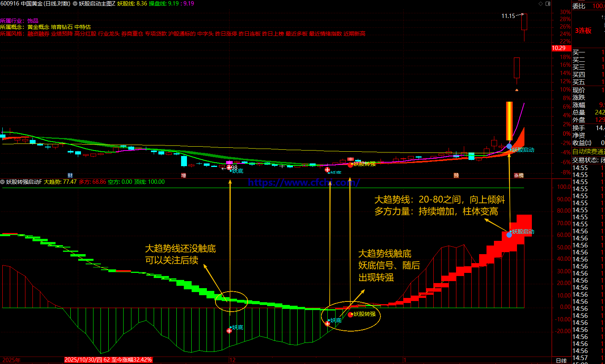Click the 收益(三) label
605x364 pixels.
(582, 143)
